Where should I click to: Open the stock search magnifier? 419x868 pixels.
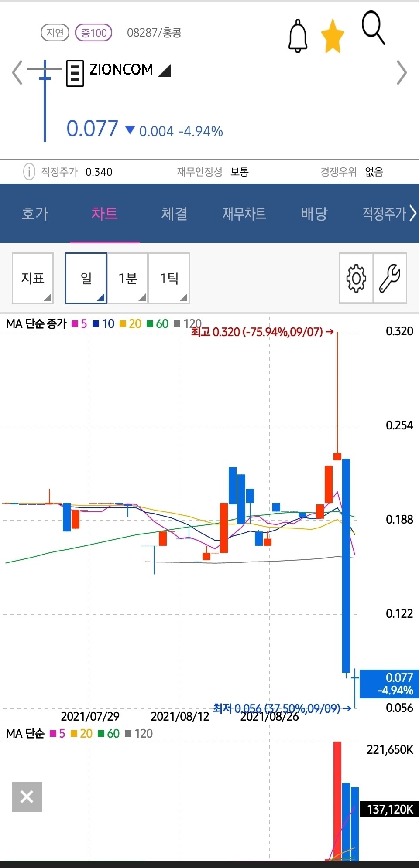(x=373, y=29)
